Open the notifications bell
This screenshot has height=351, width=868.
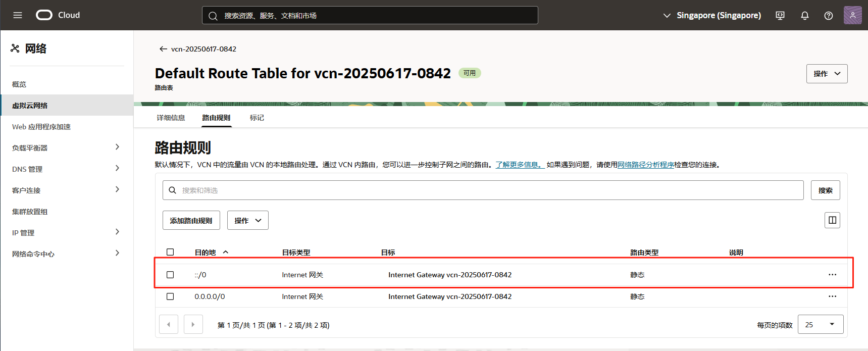pyautogui.click(x=805, y=16)
